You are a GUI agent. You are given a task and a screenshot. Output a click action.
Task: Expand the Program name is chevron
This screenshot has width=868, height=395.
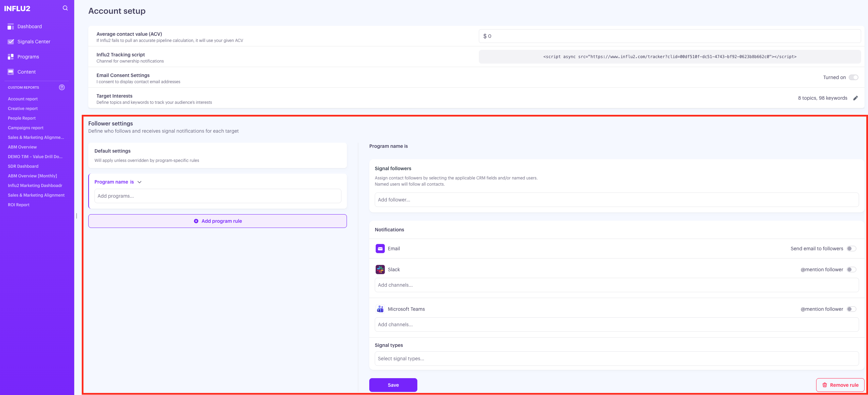pyautogui.click(x=139, y=182)
